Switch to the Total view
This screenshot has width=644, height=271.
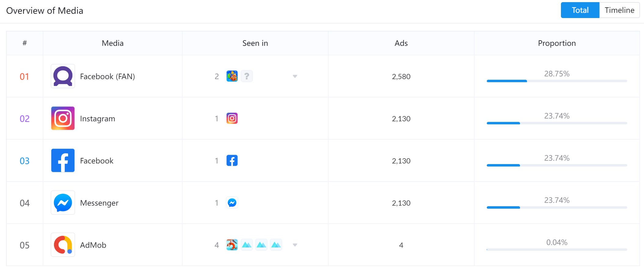[x=580, y=10]
